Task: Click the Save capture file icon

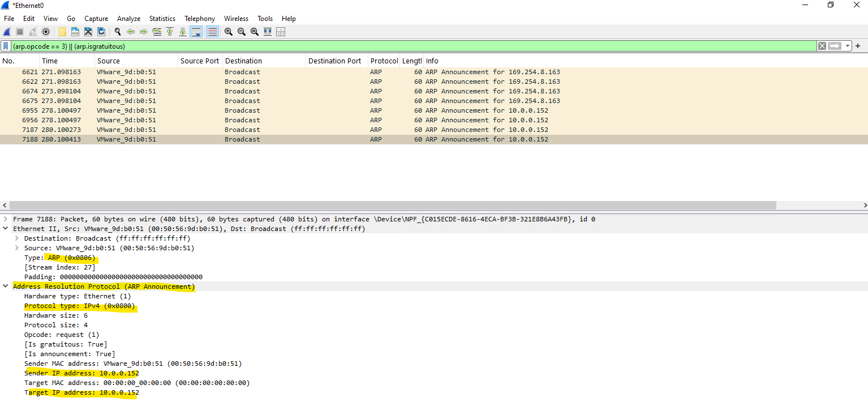Action: coord(75,32)
